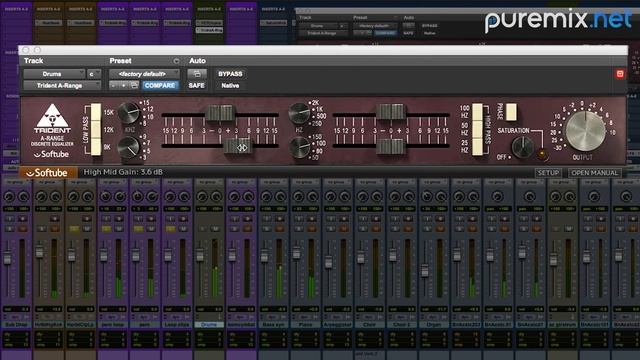Click the automation SAFE button
The width and height of the screenshot is (640, 360).
coord(196,85)
